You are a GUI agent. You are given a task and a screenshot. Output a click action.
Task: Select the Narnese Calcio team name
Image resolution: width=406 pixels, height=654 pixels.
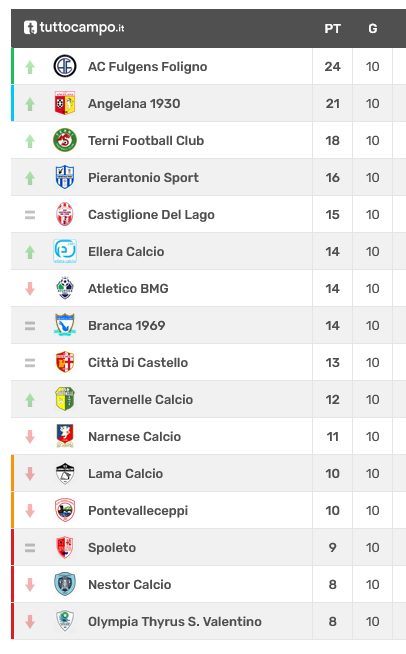(134, 437)
